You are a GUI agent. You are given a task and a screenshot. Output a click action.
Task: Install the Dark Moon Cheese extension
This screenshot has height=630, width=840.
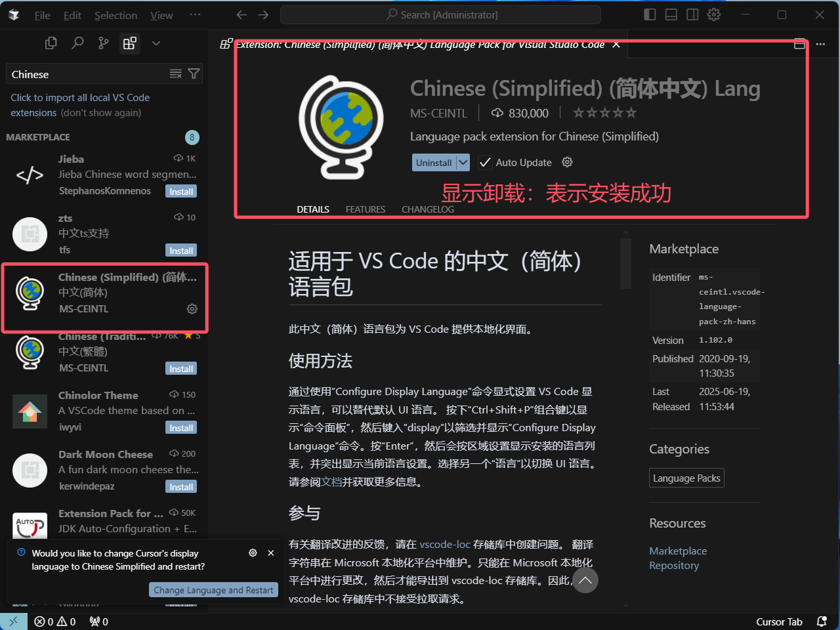coord(181,487)
